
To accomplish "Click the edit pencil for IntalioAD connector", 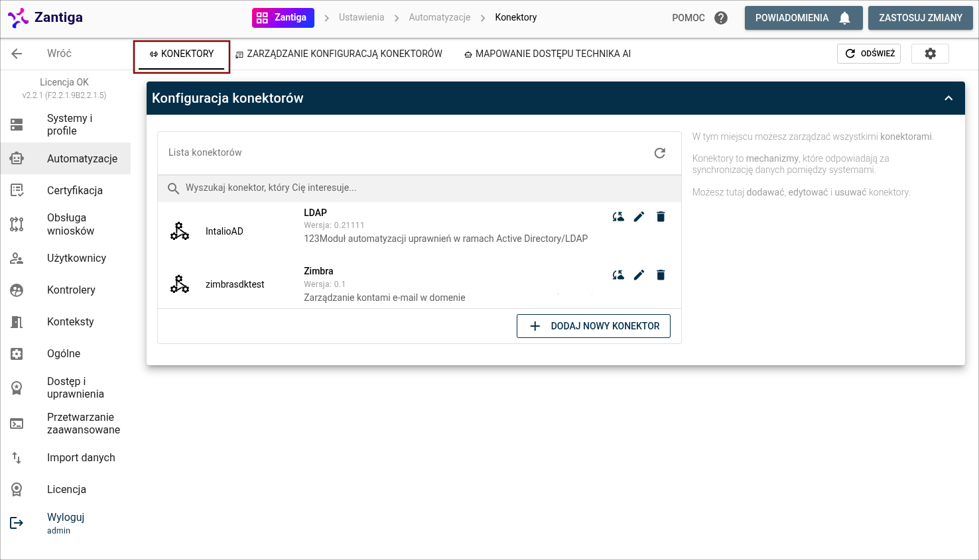I will [x=639, y=217].
